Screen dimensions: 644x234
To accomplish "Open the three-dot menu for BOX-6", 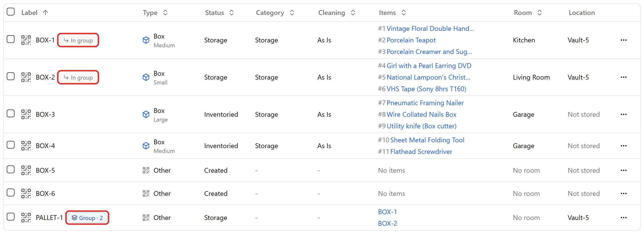I will pyautogui.click(x=623, y=193).
